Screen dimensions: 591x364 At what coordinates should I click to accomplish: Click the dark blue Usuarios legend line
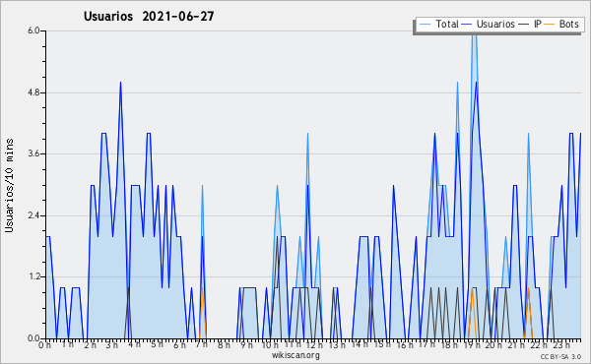467,25
